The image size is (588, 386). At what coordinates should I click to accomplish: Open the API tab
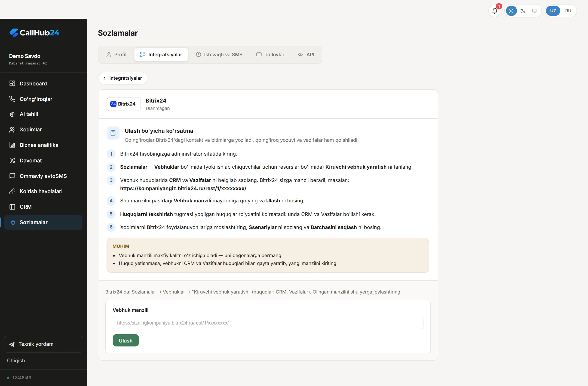306,55
